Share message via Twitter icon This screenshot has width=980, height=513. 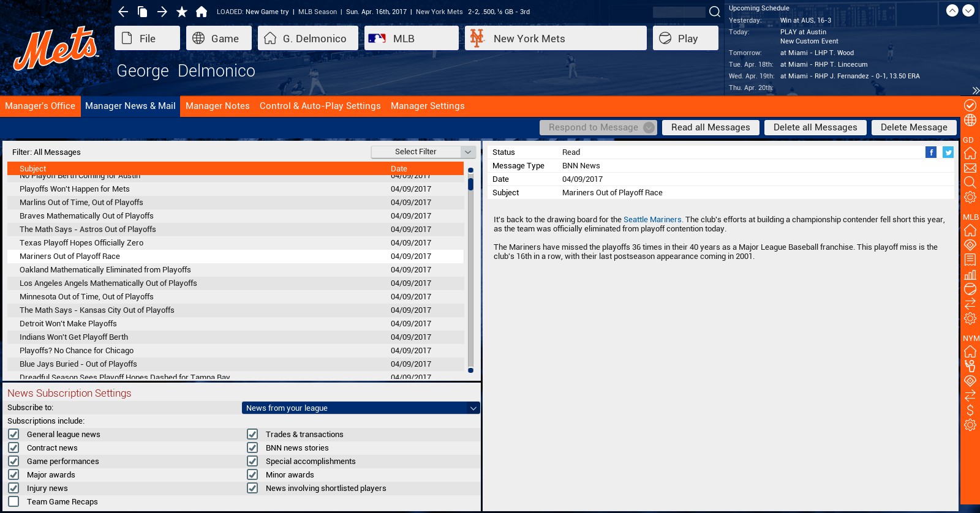(x=948, y=152)
